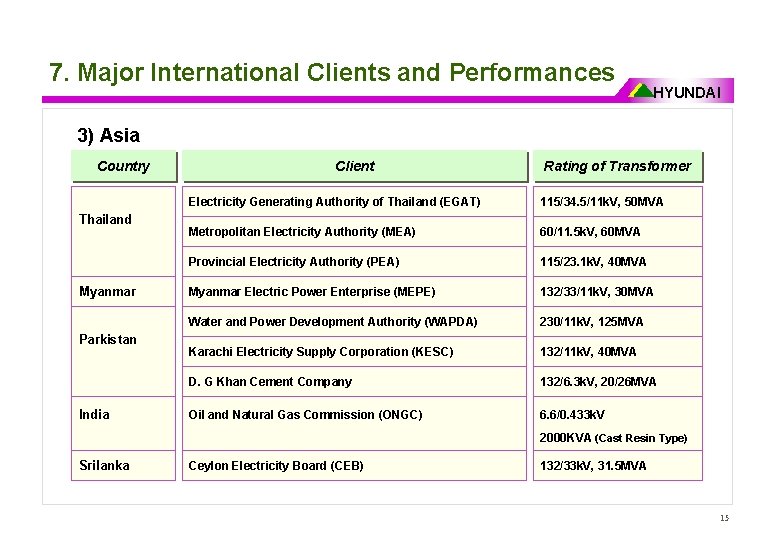Click the slide title 'Major International Clients and Performances'
Image resolution: width=780 pixels, height=540 pixels.
pos(346,72)
